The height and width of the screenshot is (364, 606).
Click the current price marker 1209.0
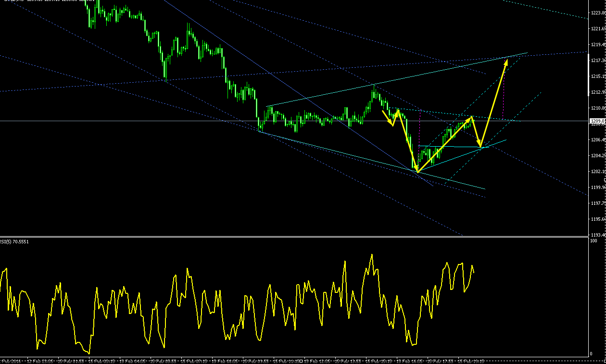coord(597,121)
